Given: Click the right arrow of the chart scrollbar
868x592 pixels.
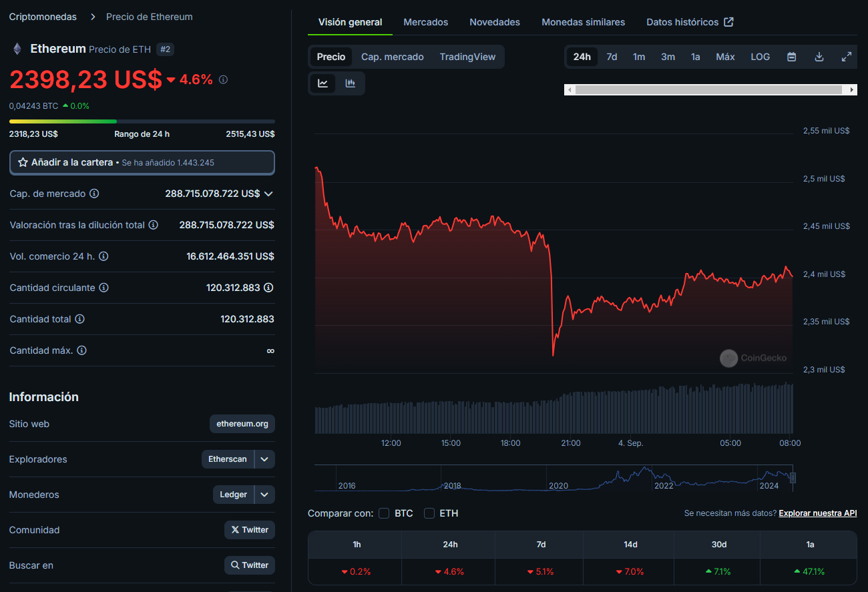Looking at the screenshot, I should [852, 89].
